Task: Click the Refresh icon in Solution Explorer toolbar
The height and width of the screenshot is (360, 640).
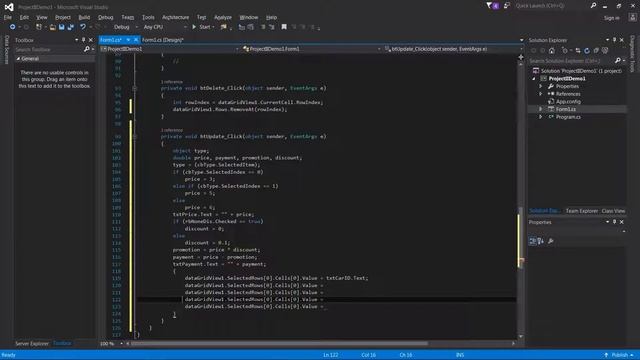Action: coord(587,51)
